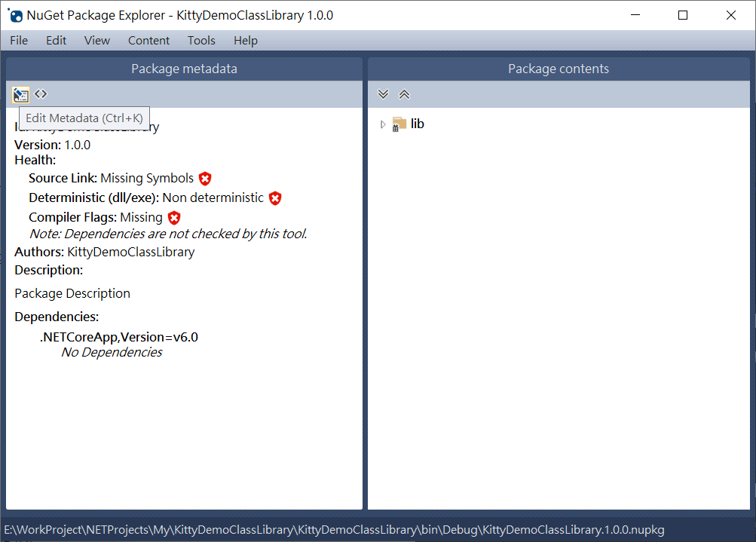Click the Package Description text
Image resolution: width=756 pixels, height=542 pixels.
[72, 294]
